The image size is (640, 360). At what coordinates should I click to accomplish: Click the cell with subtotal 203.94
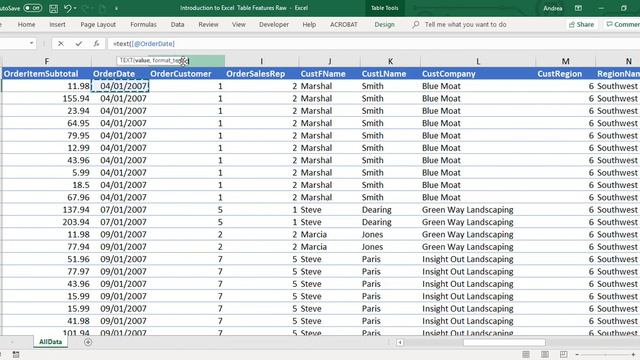click(47, 222)
